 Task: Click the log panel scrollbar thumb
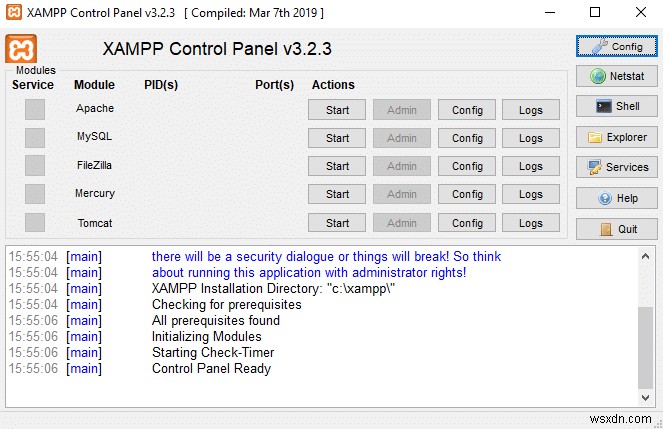click(x=645, y=347)
